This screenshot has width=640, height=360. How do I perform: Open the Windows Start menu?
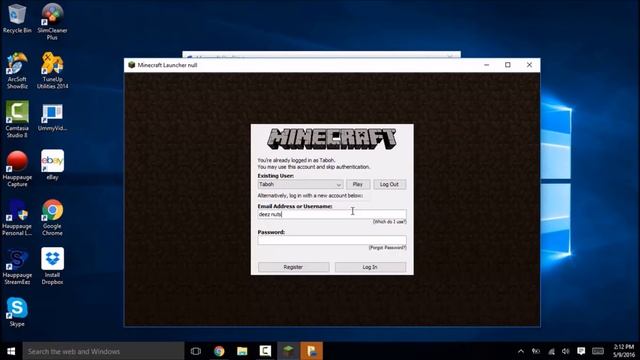coord(11,351)
